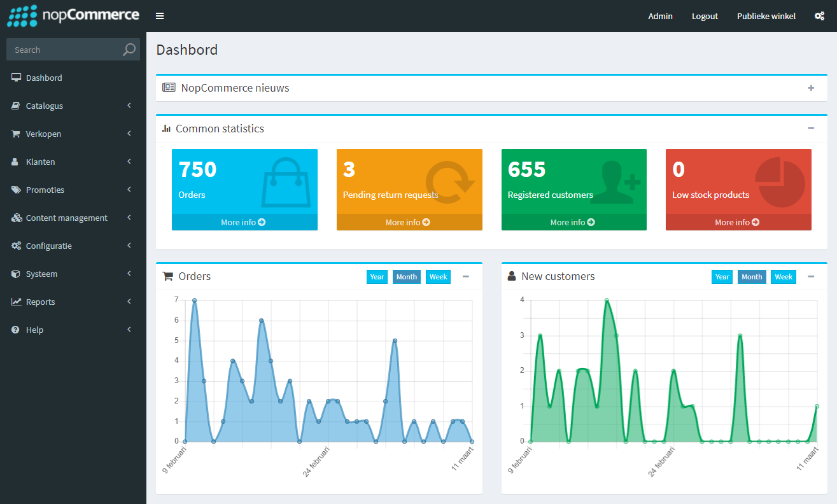Select the Catalogus book icon in sidebar
Viewport: 837px width, 504px height.
(x=15, y=106)
